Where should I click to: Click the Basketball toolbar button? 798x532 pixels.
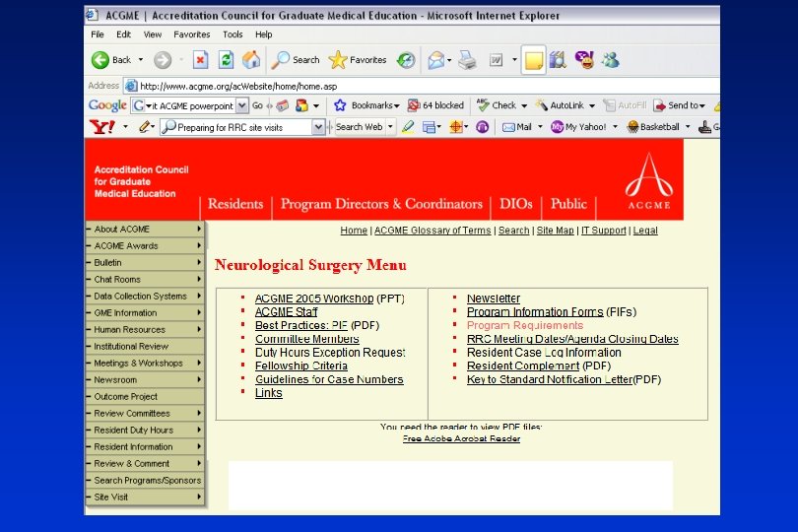pyautogui.click(x=653, y=127)
